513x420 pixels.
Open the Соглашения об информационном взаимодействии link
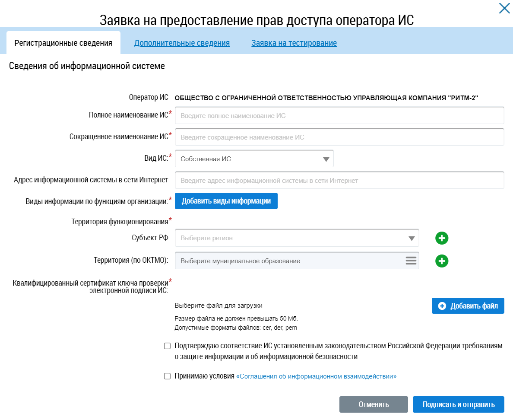[317, 376]
